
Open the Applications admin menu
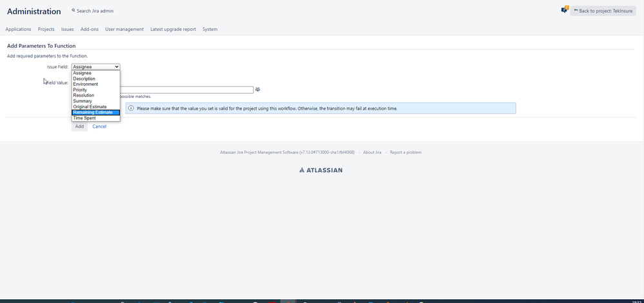point(18,29)
